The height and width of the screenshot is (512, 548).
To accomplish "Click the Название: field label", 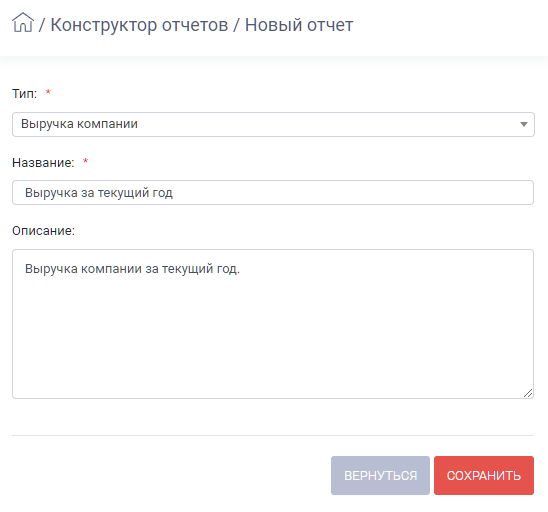I will [43, 163].
